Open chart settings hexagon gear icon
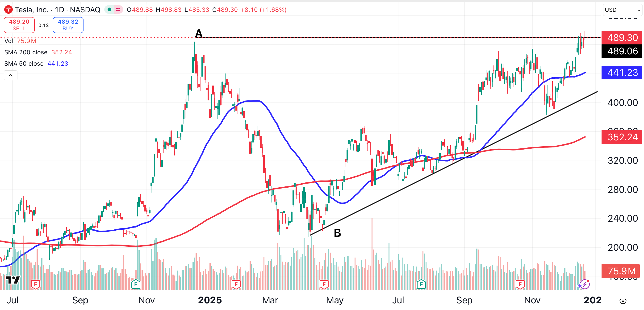The height and width of the screenshot is (310, 644). pyautogui.click(x=623, y=301)
